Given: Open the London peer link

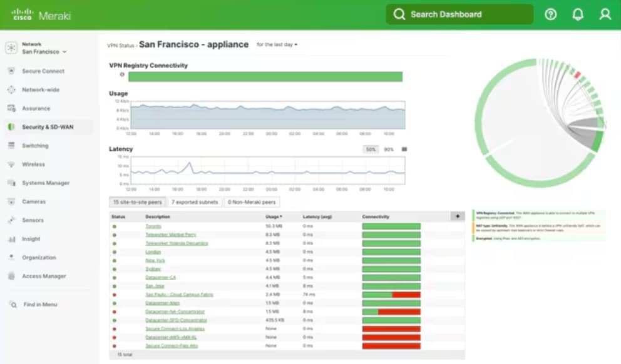Looking at the screenshot, I should [153, 252].
